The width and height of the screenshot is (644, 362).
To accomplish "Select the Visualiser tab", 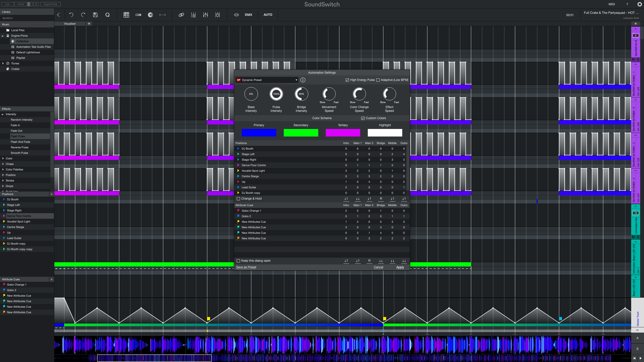I will point(69,23).
